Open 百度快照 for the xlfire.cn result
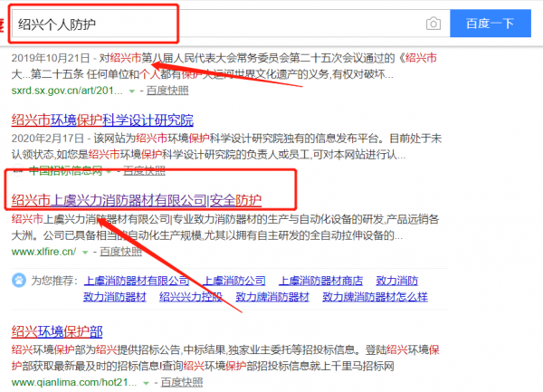543x392 pixels. tap(120, 253)
